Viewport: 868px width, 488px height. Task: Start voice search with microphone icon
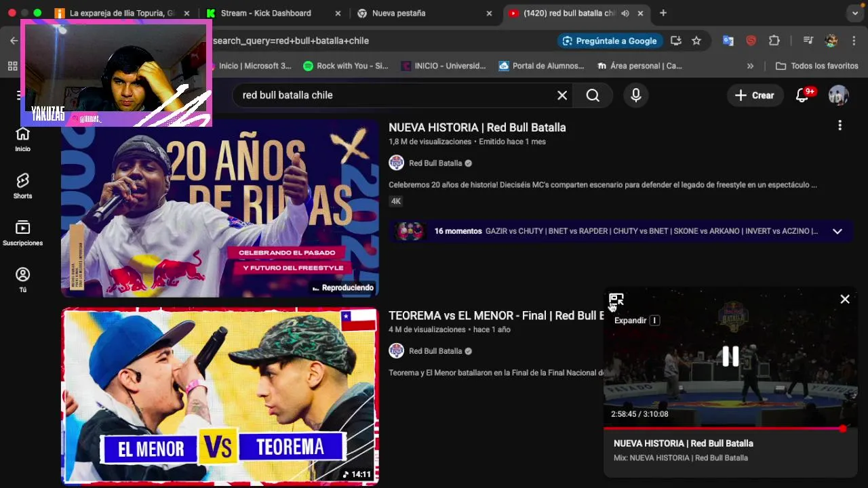tap(635, 96)
